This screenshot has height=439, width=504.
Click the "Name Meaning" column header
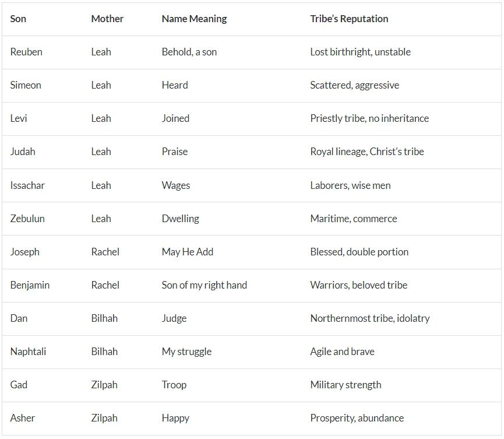[x=194, y=19]
